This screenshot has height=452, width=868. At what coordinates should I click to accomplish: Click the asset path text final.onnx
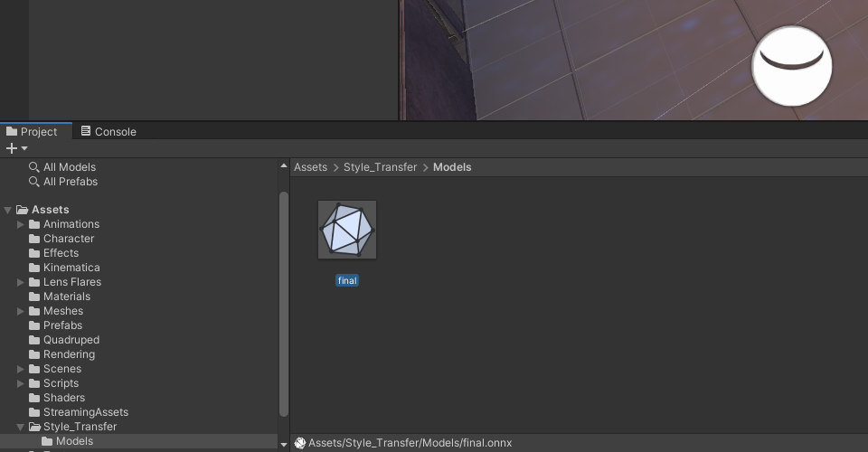[x=410, y=443]
